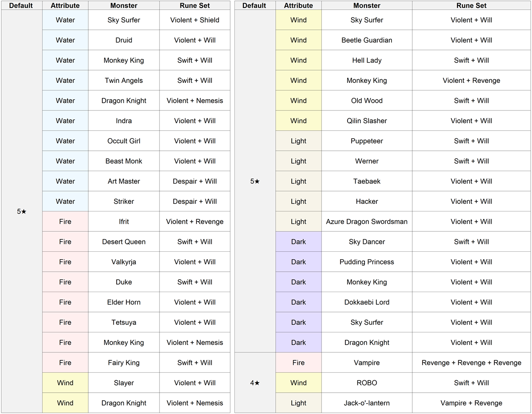Click the Dark attribute cell beside Sky Dancer
Image resolution: width=532 pixels, height=414 pixels.
click(x=298, y=242)
